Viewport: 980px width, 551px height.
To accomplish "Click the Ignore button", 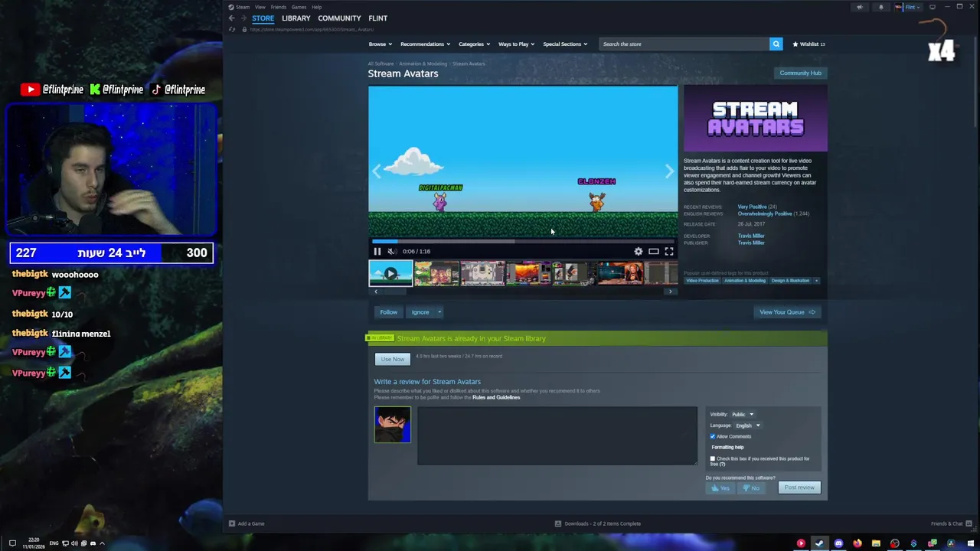I will [x=420, y=312].
